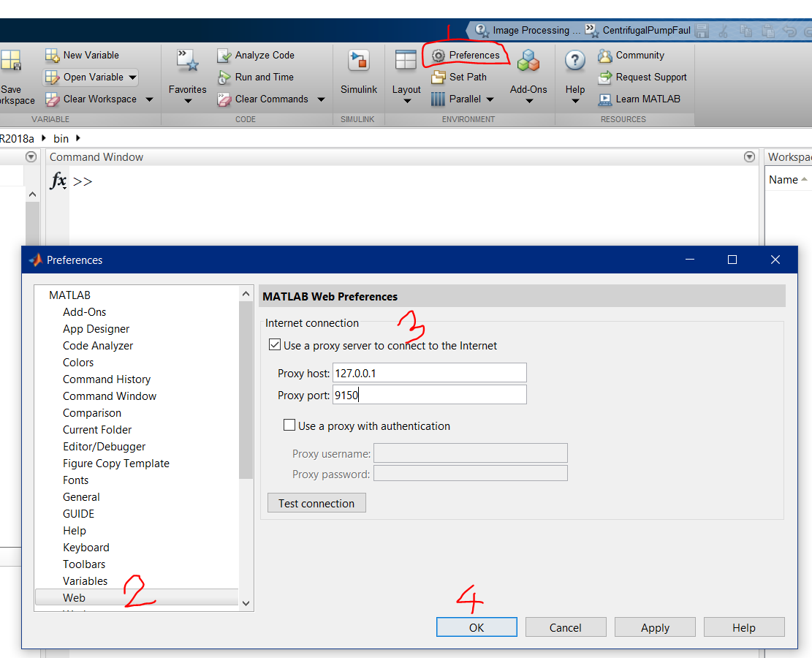This screenshot has width=812, height=658.
Task: Click the Image Processing search icon
Action: pos(482,31)
